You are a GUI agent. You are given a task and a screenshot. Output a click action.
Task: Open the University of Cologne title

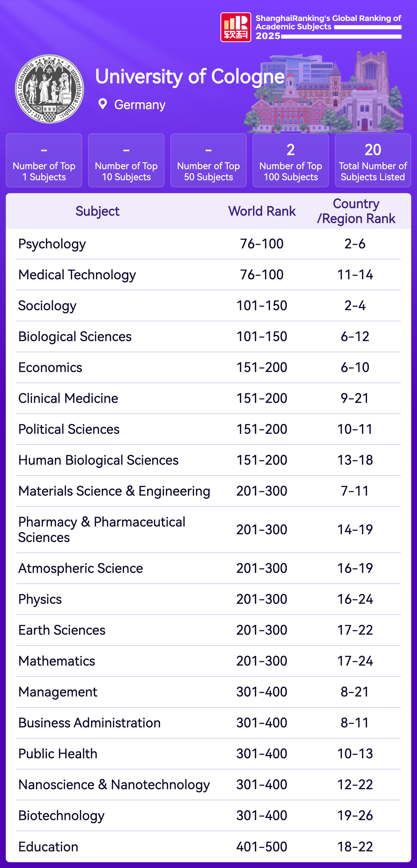pyautogui.click(x=190, y=76)
